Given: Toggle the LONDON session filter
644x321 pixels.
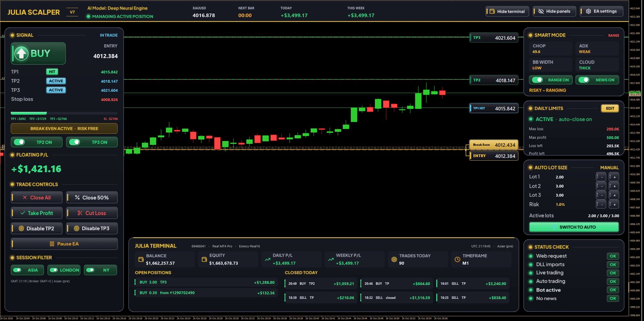Looking at the screenshot, I should tap(54, 270).
